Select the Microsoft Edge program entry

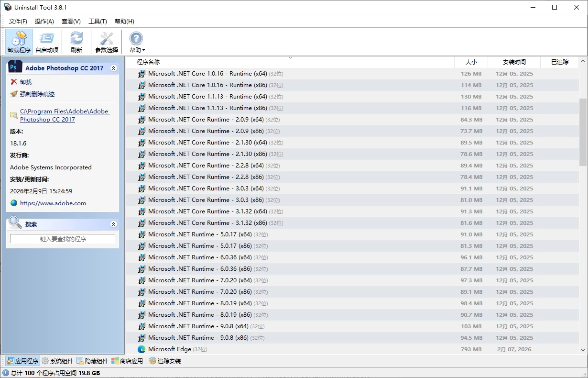click(x=170, y=349)
